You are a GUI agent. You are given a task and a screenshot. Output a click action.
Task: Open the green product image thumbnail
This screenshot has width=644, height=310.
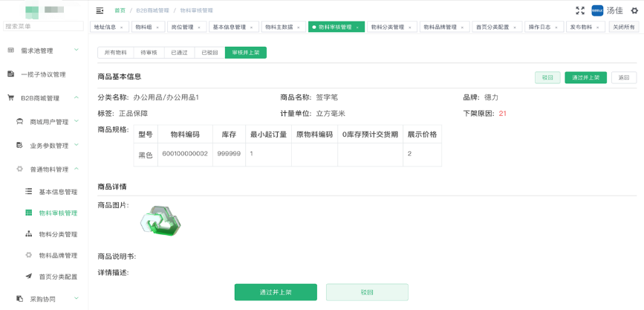(x=161, y=221)
